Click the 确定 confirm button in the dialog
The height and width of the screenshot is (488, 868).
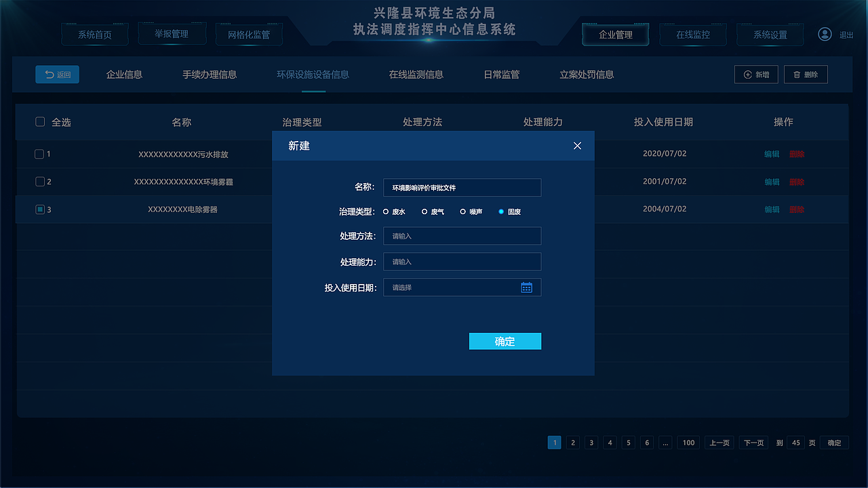tap(505, 341)
